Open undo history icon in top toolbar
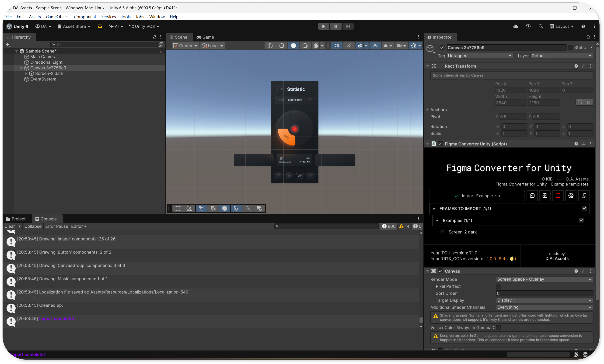Viewport: 604px width, 364px height. [x=528, y=26]
